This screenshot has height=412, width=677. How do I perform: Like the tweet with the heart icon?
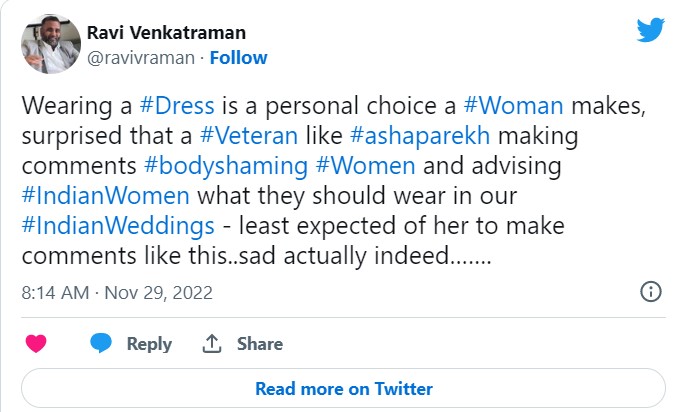point(36,343)
